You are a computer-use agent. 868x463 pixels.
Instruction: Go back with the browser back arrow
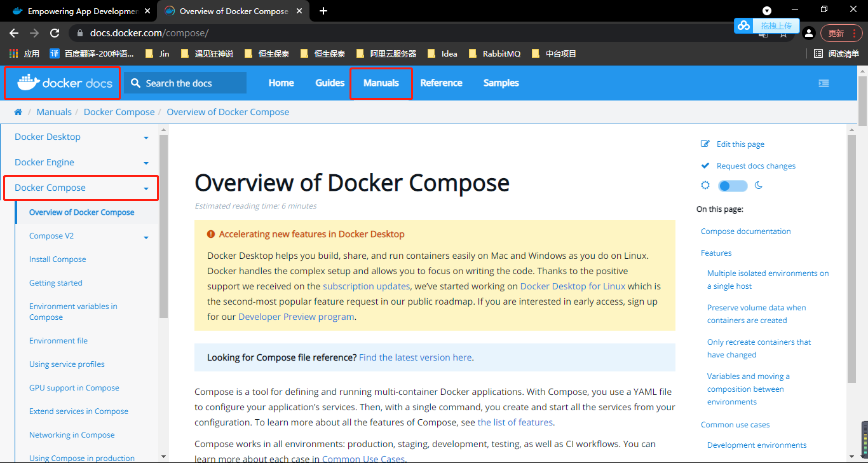pos(14,33)
